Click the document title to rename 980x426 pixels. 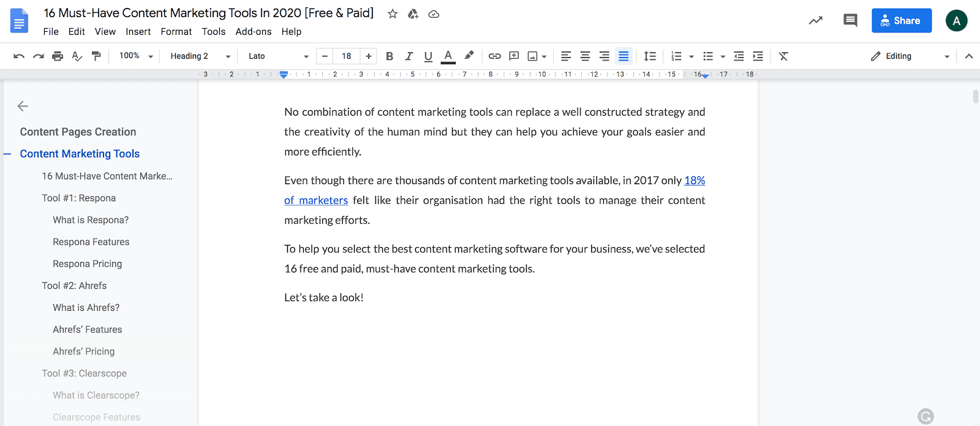click(209, 13)
